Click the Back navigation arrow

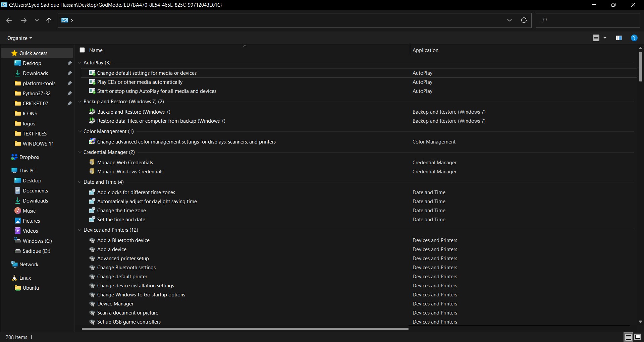pos(9,20)
